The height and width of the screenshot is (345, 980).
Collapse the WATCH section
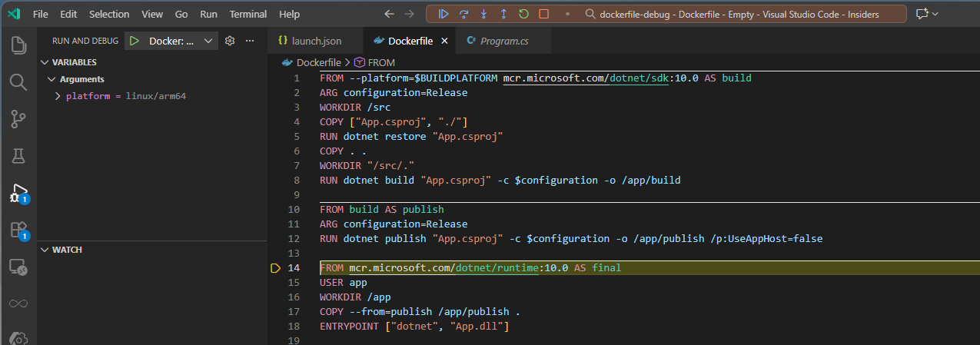coord(43,250)
